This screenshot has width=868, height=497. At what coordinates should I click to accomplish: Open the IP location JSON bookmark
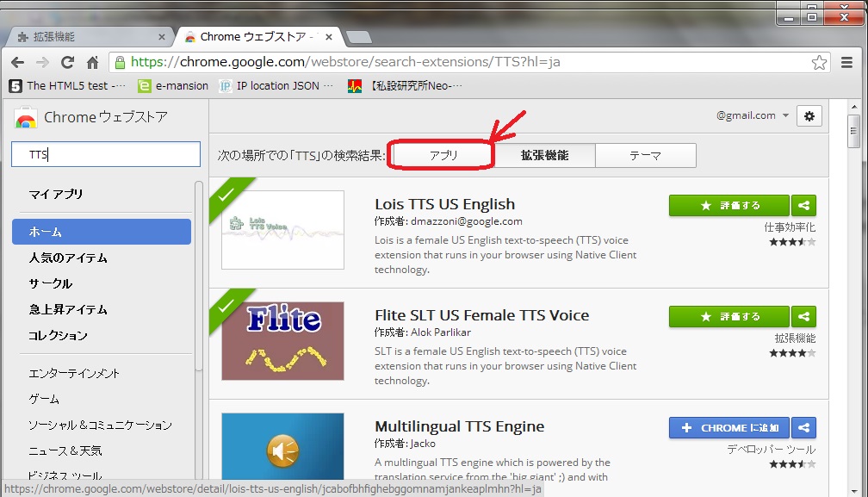[x=276, y=86]
